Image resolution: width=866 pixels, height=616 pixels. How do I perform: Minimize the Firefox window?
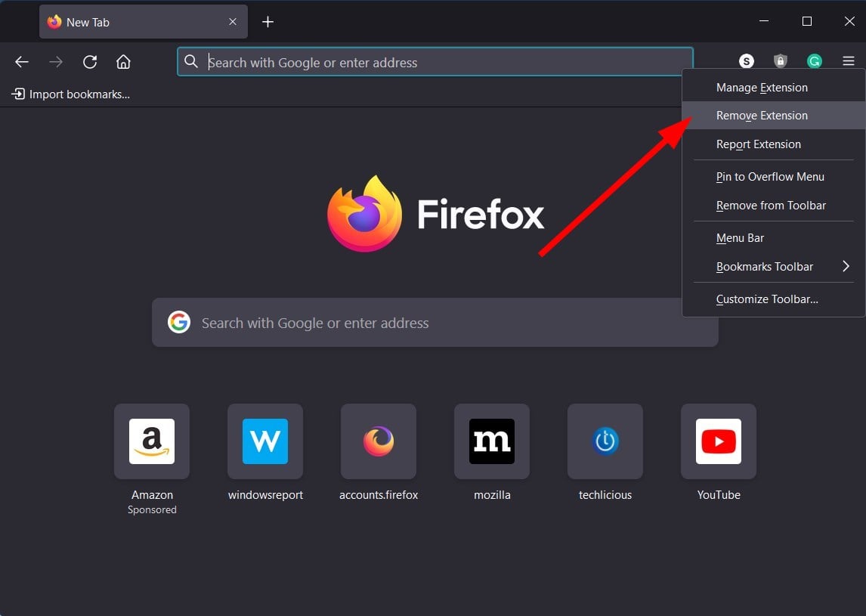pos(764,21)
